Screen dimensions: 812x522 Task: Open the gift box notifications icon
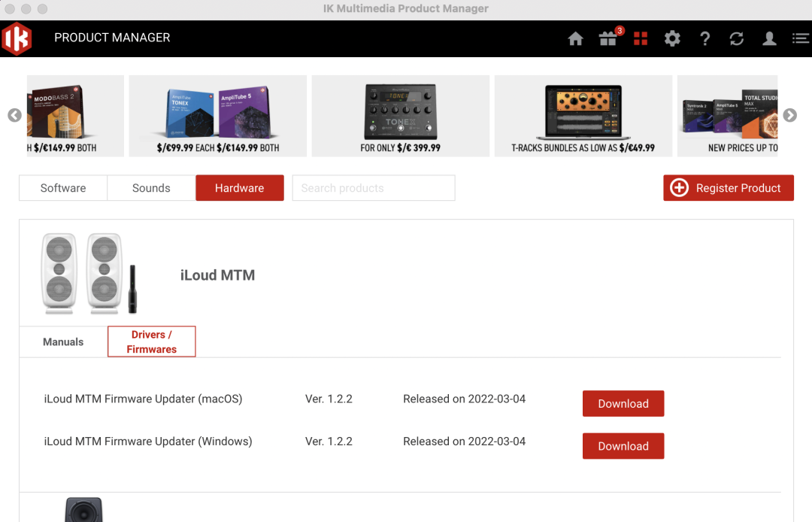tap(608, 38)
